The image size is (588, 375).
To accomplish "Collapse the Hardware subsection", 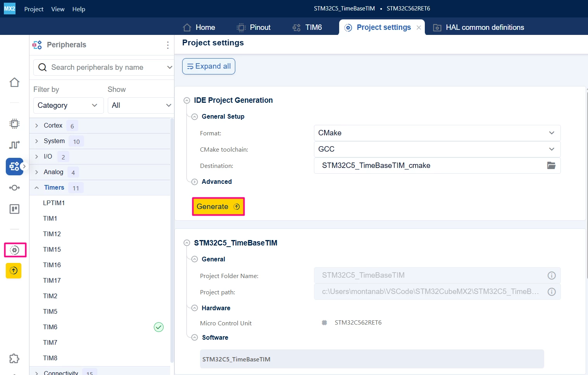I will click(x=195, y=308).
